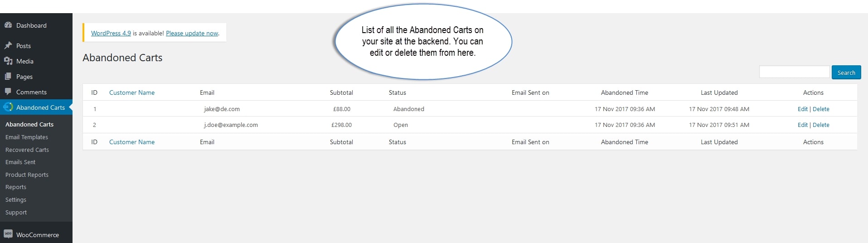Click the 'Please update now' link
Viewport: 868px width, 243px height.
pos(192,33)
